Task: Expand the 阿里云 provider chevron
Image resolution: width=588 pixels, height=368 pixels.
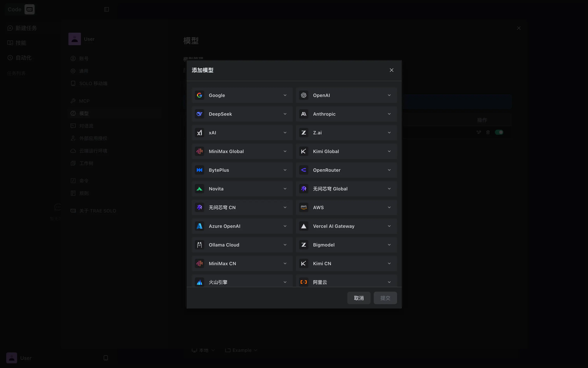Action: [389, 282]
